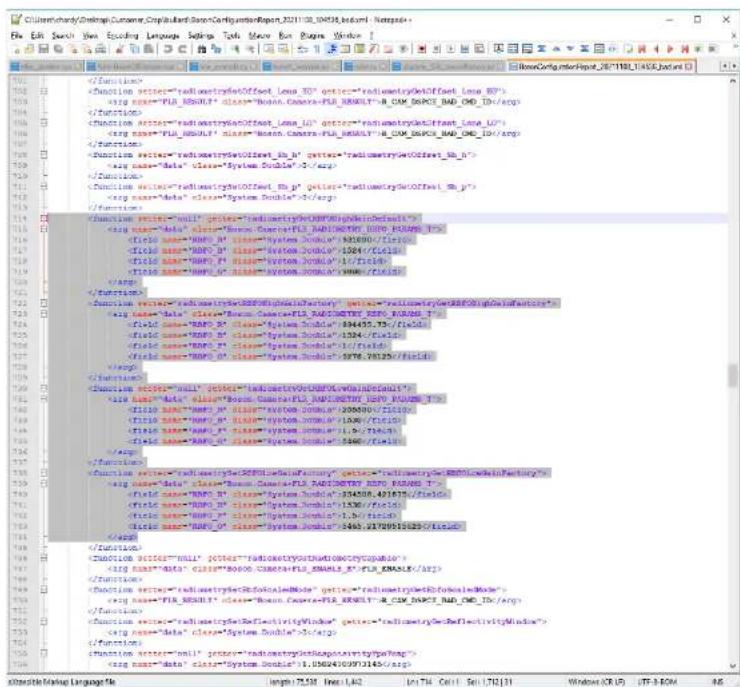Open Find with the binoculars icon
The height and width of the screenshot is (687, 740).
(202, 49)
